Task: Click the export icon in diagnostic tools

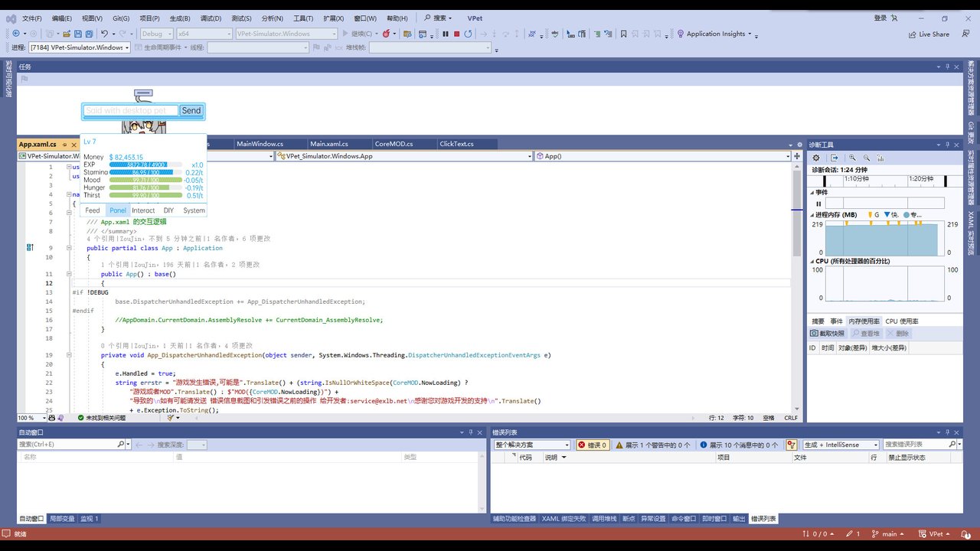Action: point(835,158)
